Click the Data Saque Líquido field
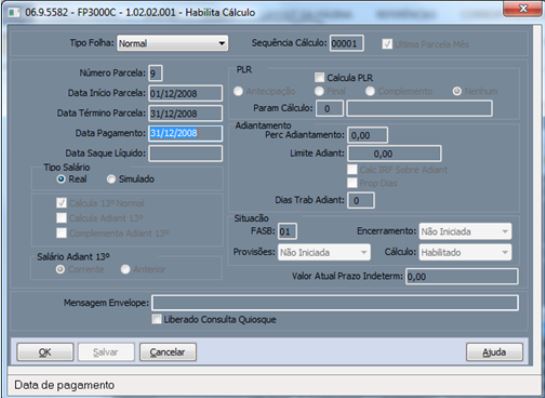Viewport: 545px width, 398px height. pyautogui.click(x=185, y=154)
